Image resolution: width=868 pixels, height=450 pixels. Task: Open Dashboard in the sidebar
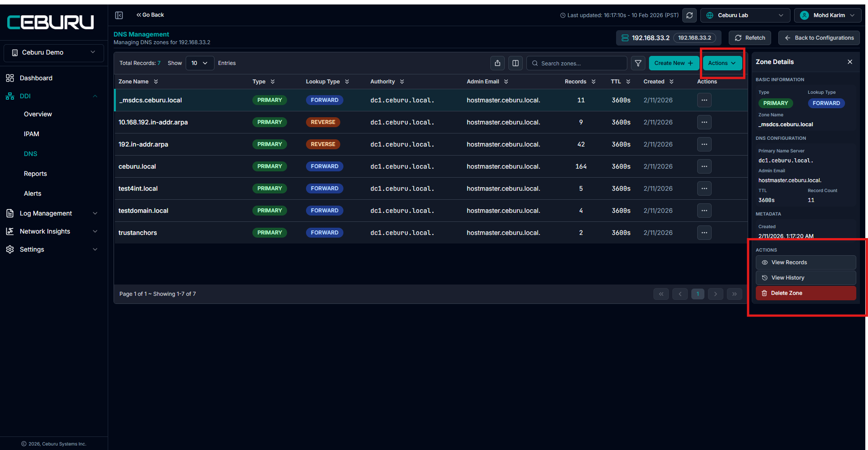pos(36,78)
